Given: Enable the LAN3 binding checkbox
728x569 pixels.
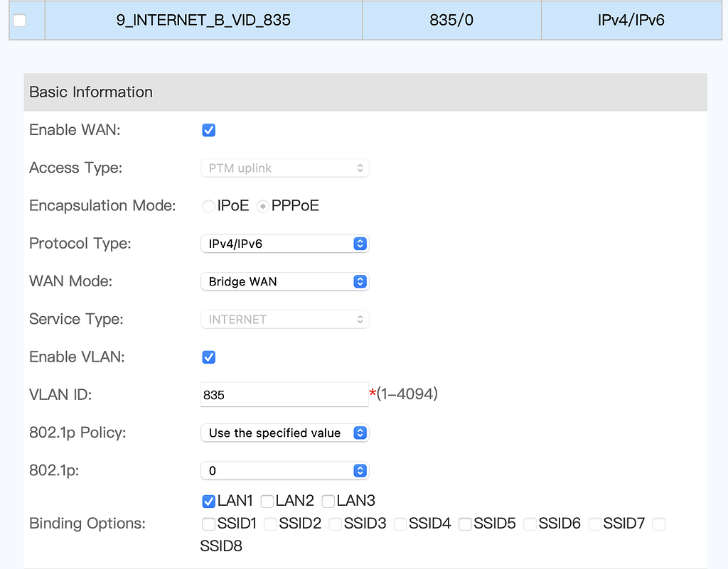Looking at the screenshot, I should (x=328, y=501).
